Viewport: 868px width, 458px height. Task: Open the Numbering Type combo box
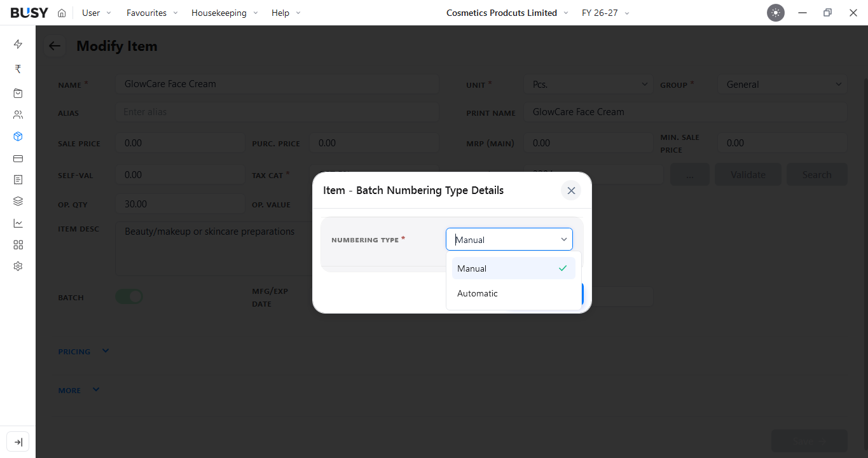509,239
